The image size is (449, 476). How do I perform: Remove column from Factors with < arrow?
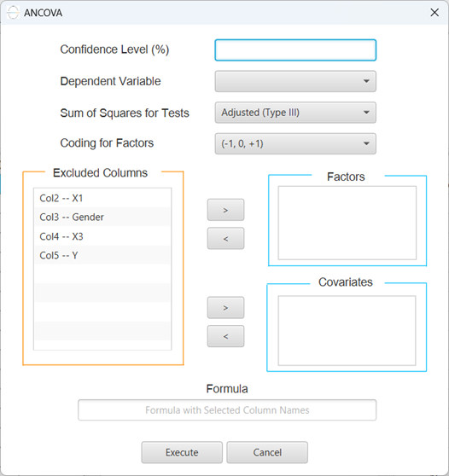[x=225, y=238]
